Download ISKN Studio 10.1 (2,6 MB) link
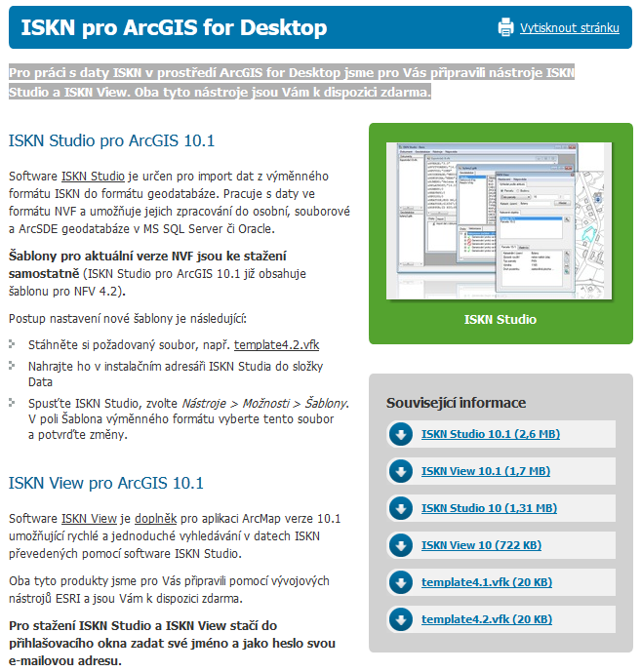This screenshot has height=672, width=641. pos(491,434)
